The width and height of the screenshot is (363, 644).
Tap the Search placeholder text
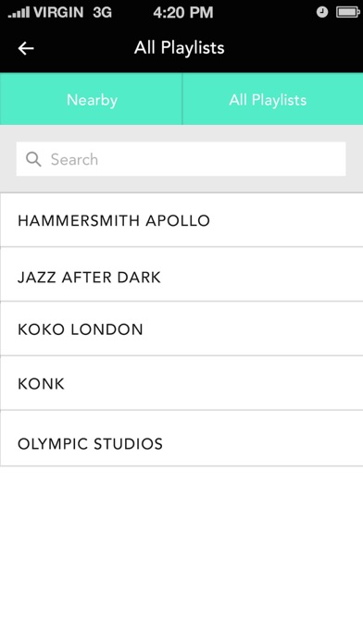(x=74, y=159)
